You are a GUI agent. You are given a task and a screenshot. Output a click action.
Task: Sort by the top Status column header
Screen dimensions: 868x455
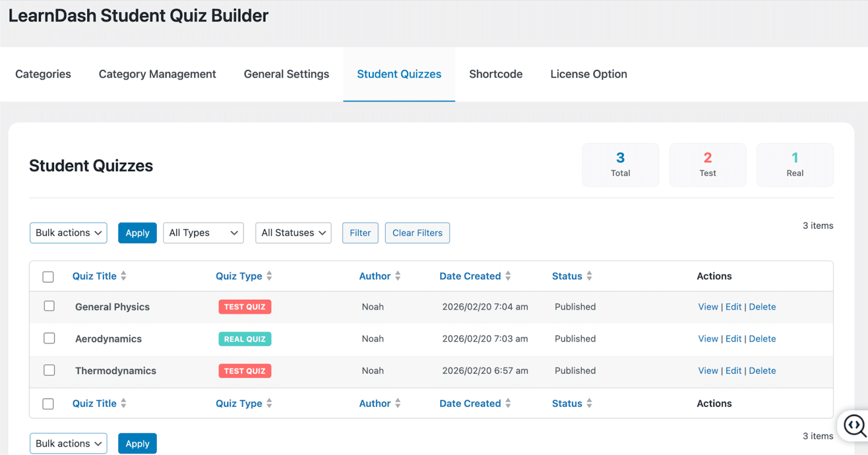(567, 276)
